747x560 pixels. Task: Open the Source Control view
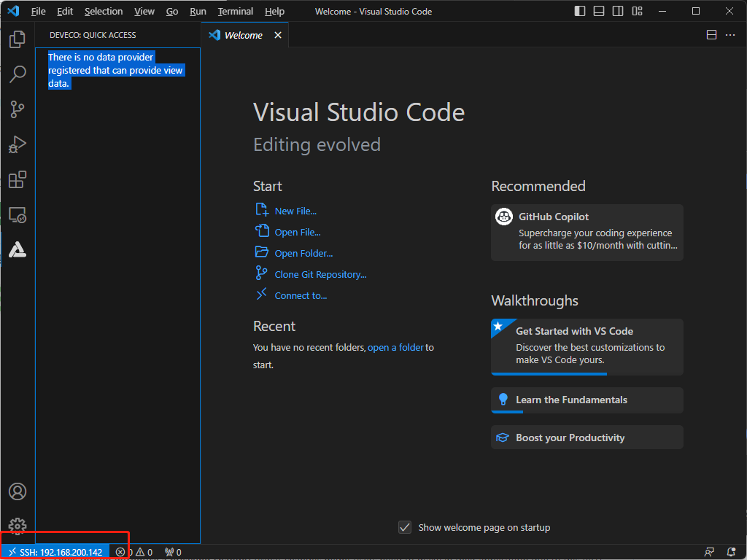[18, 109]
